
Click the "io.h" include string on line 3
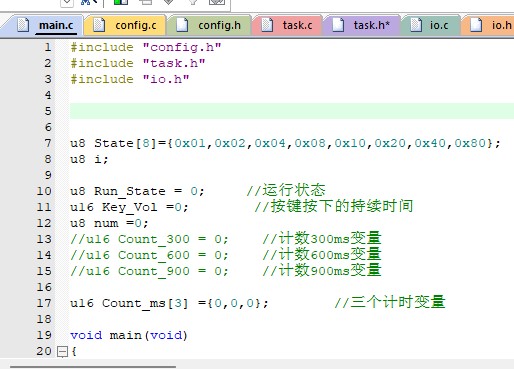pyautogui.click(x=166, y=79)
